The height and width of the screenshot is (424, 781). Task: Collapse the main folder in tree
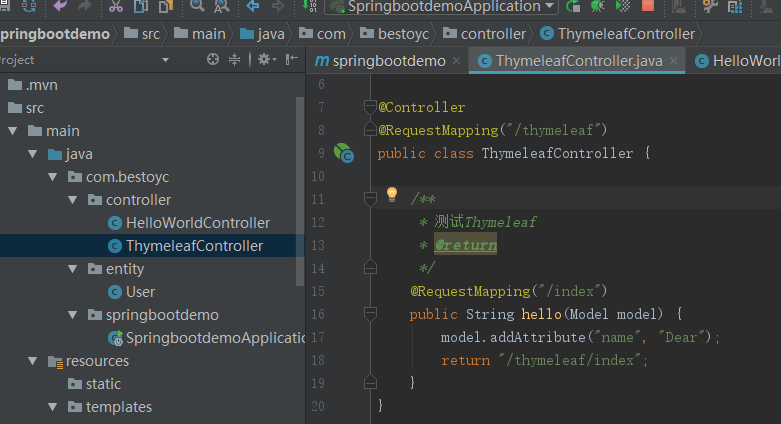click(13, 131)
